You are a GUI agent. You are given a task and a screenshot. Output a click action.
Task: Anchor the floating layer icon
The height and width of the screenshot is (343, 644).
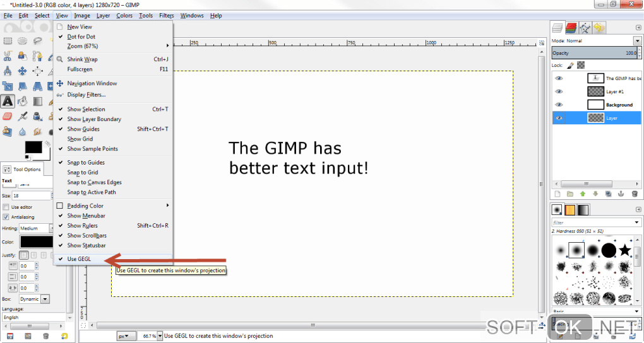point(621,194)
